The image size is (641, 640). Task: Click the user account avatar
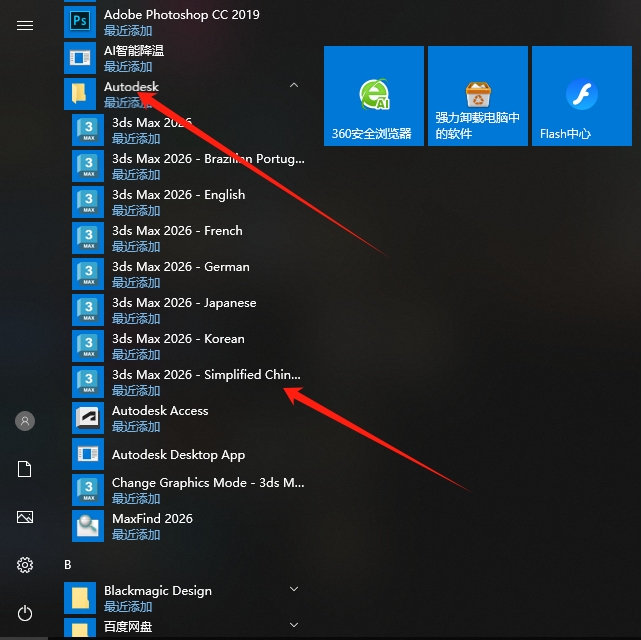pyautogui.click(x=25, y=421)
